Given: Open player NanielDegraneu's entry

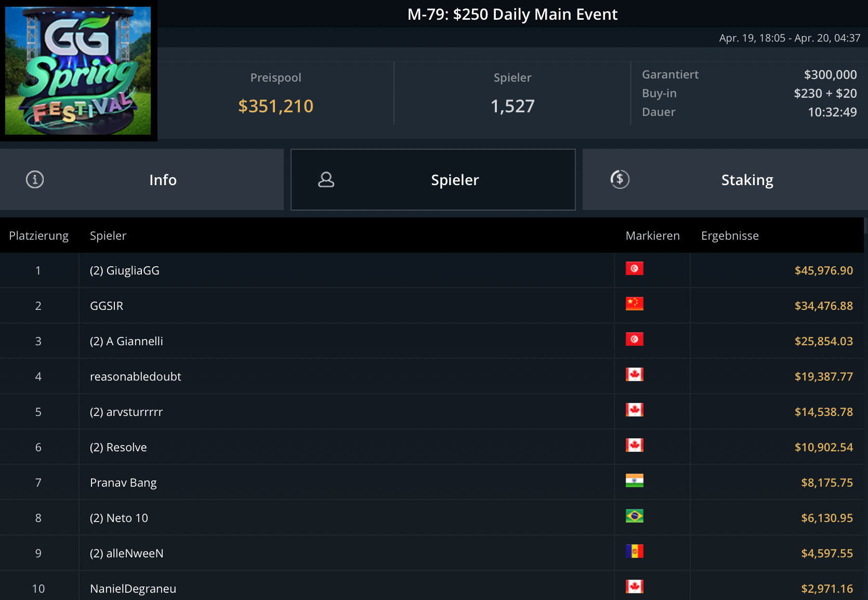Looking at the screenshot, I should [x=133, y=589].
